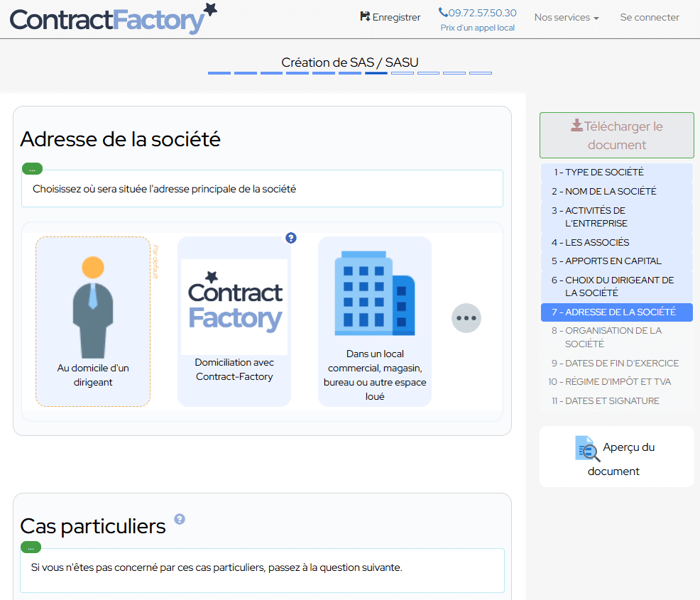Open Aperçu du document preview icon
The image size is (700, 600).
(587, 449)
